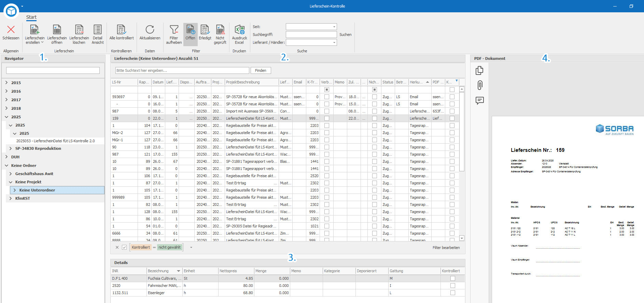Toggle Nich... filter-row checkbox
The height and width of the screenshot is (303, 644).
click(x=375, y=90)
